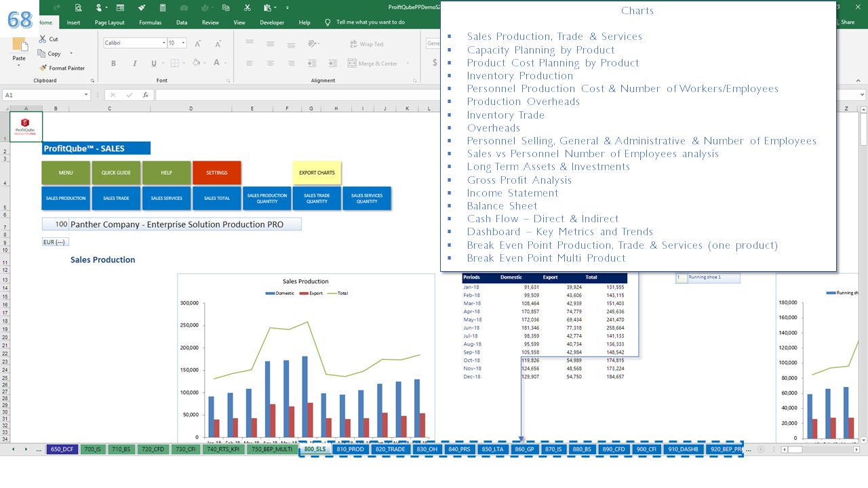Click the vertical scrollbar thumb
The width and height of the screenshot is (868, 488).
pos(863,129)
